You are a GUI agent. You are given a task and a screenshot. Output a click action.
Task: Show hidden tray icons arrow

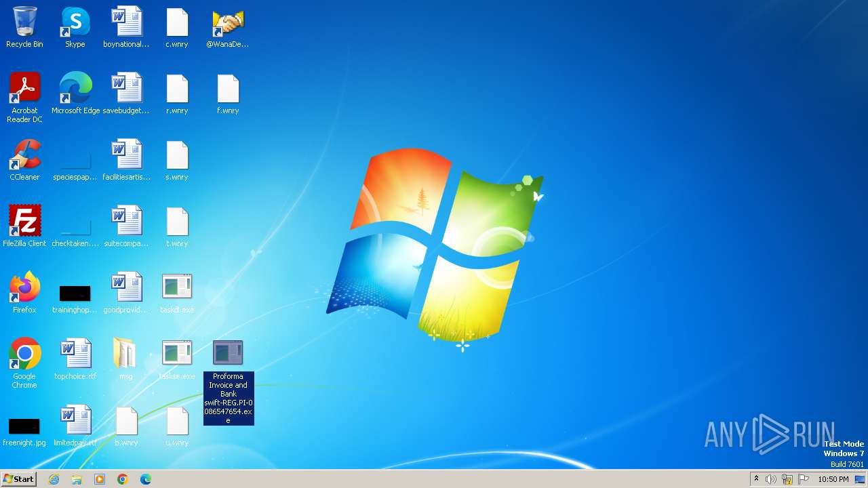pyautogui.click(x=756, y=479)
